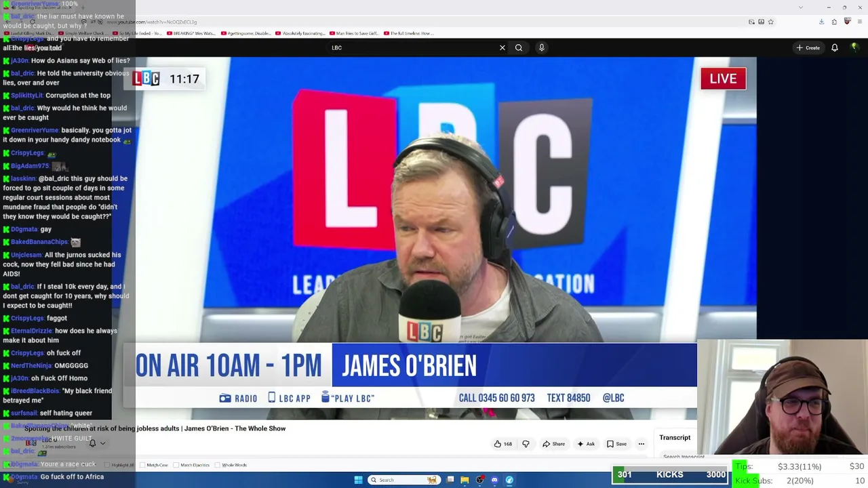This screenshot has height=488, width=868.
Task: Dislike the video with thumbs down
Action: pyautogui.click(x=526, y=444)
